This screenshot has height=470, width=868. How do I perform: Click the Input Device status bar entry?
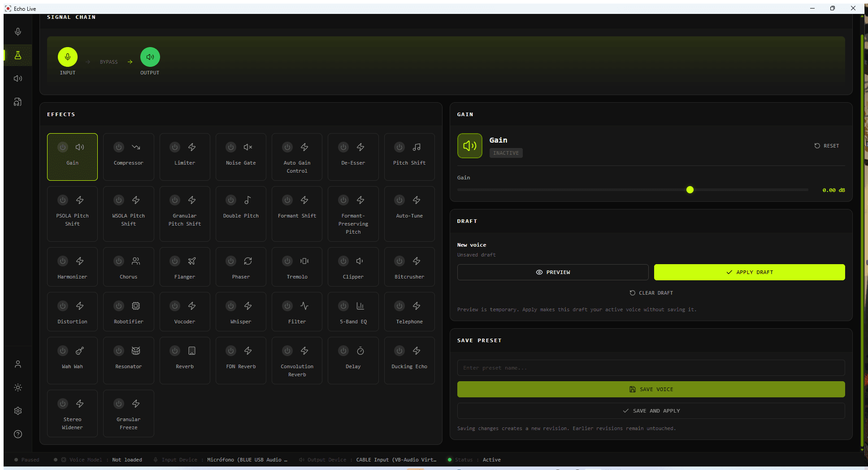click(221, 460)
